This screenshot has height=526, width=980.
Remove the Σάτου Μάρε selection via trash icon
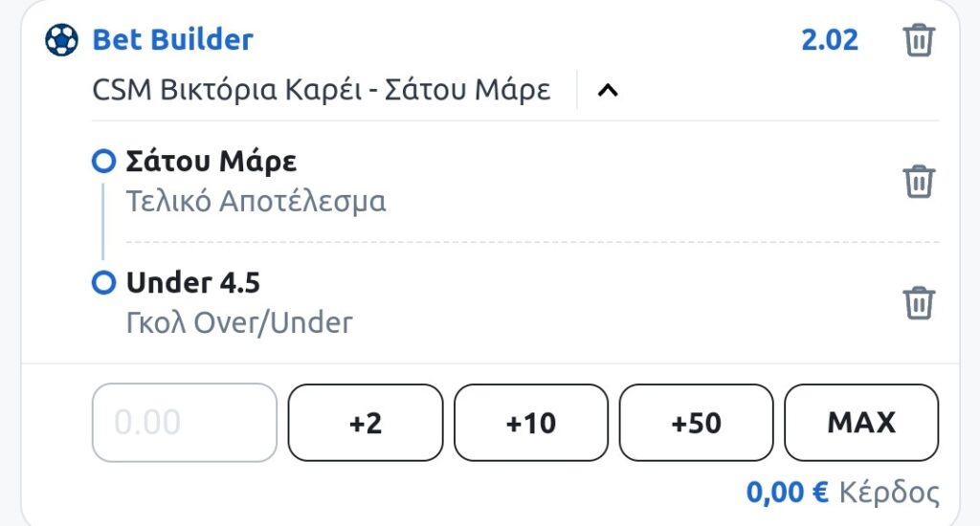tap(919, 181)
